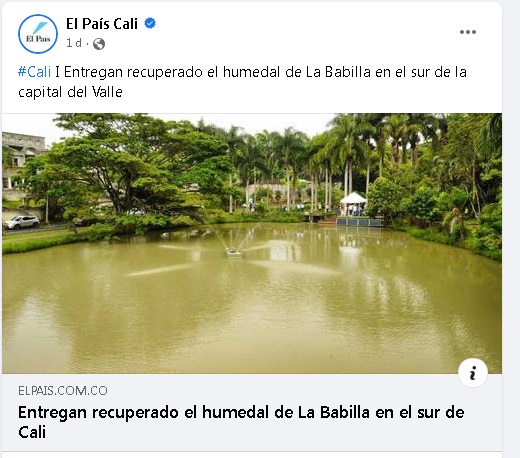Open the #Cali hashtag
The image size is (520, 458).
(x=34, y=72)
